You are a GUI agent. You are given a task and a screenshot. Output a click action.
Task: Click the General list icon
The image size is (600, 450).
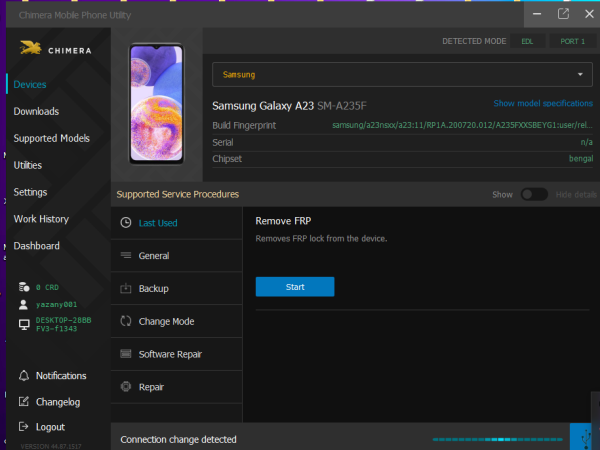tap(126, 255)
